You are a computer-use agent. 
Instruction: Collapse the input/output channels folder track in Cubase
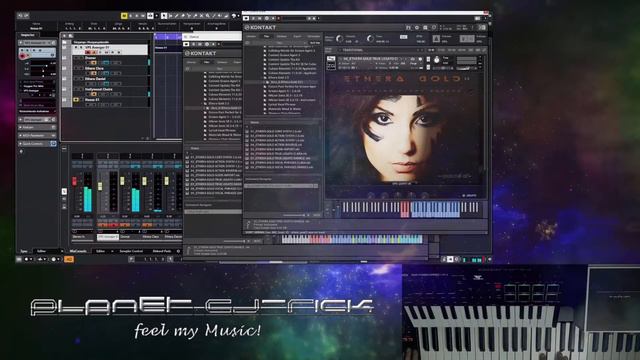click(64, 42)
